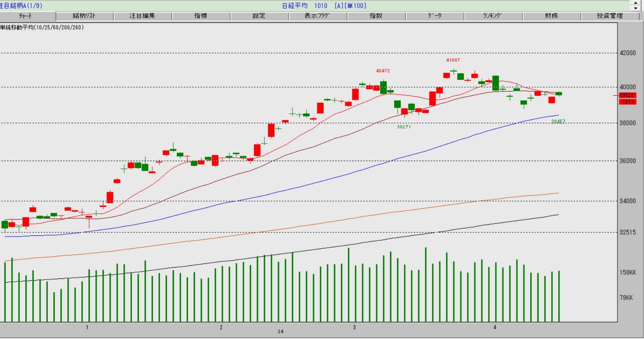This screenshot has width=644, height=339.
Task: Select the 指標 tab
Action: (x=201, y=16)
